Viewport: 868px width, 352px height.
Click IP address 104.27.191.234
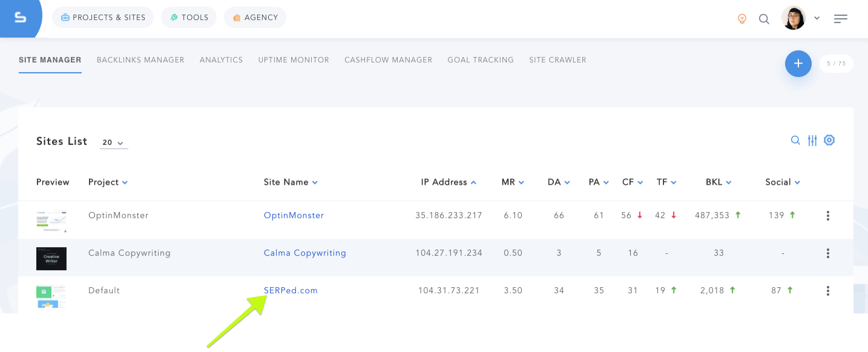tap(449, 253)
